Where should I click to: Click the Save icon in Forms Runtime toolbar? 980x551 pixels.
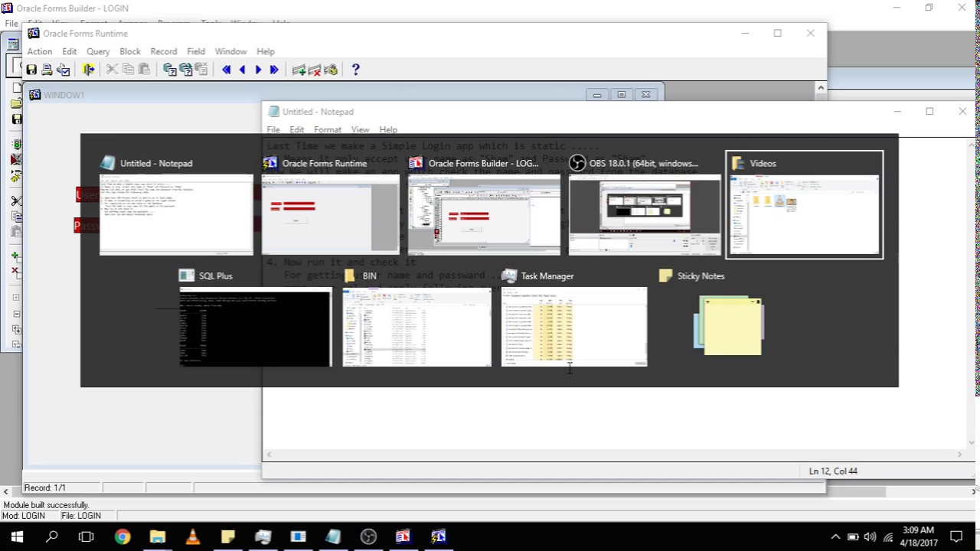tap(31, 70)
